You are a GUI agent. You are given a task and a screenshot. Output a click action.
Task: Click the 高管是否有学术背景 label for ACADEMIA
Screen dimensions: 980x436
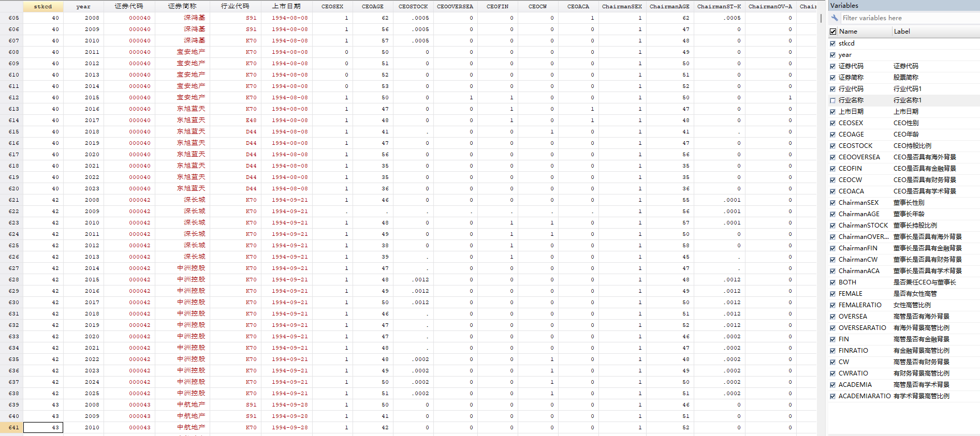(922, 385)
